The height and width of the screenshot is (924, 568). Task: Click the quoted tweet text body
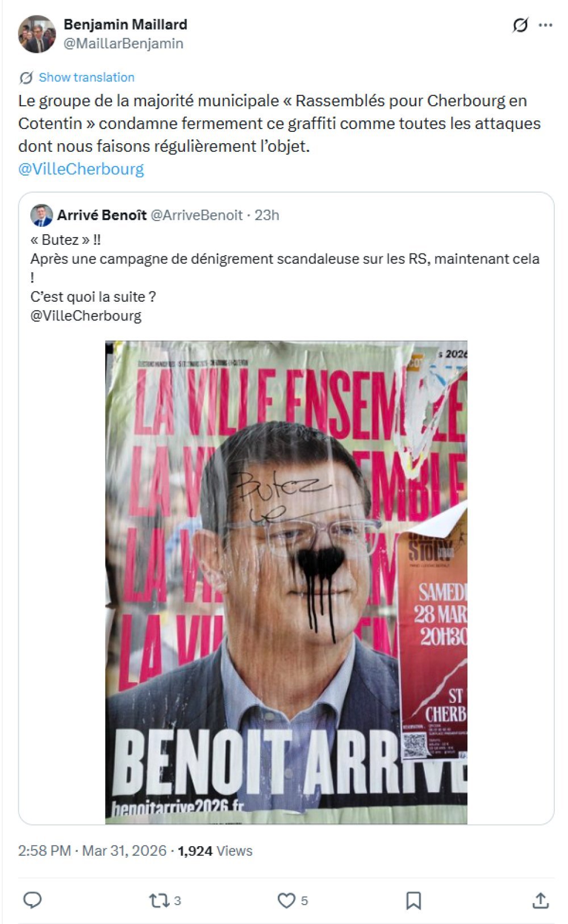285,277
